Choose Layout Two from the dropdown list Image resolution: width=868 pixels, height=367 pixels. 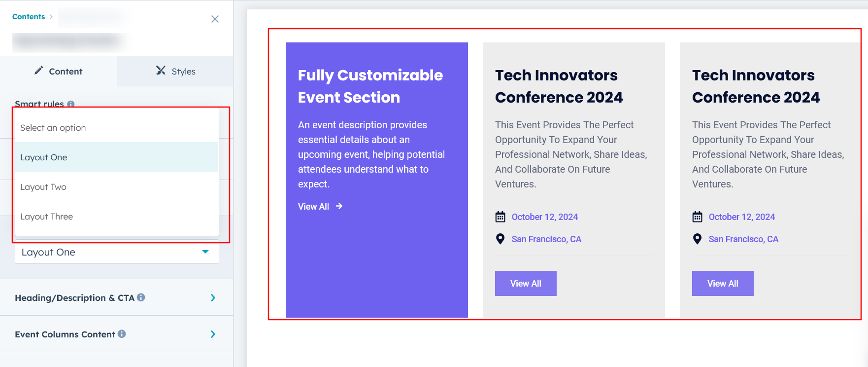[43, 187]
